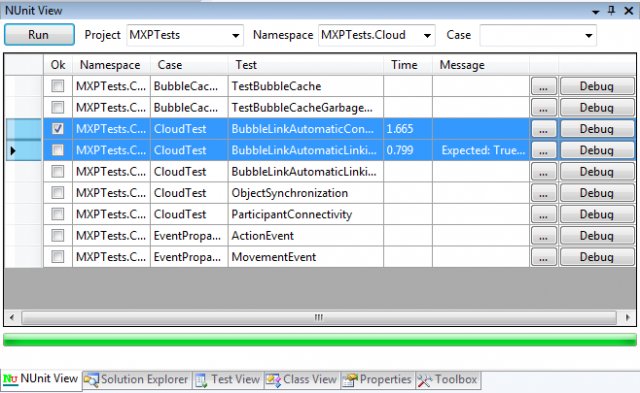Sort by the Time column header
This screenshot has height=393, width=640.
(x=408, y=65)
